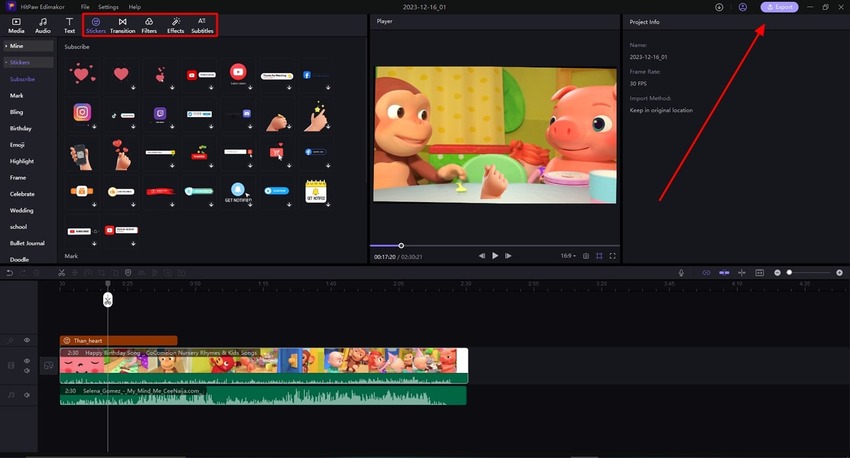
Task: Toggle visibility of the Than_heart sticker track
Action: click(x=27, y=340)
